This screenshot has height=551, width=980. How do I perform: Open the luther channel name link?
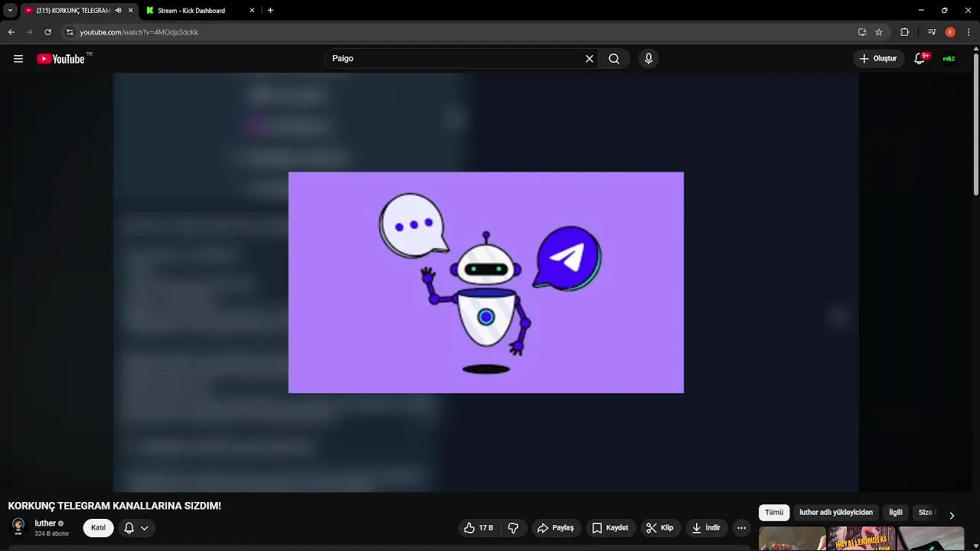click(x=45, y=523)
